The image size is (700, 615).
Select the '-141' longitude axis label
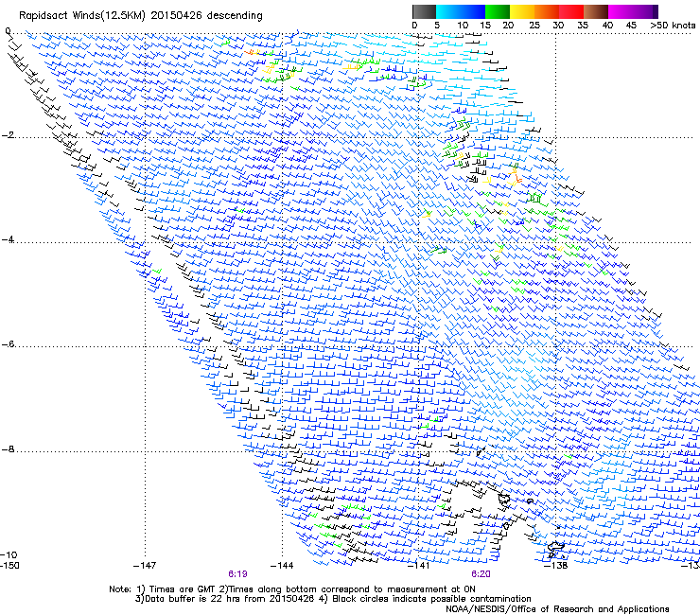pyautogui.click(x=419, y=566)
